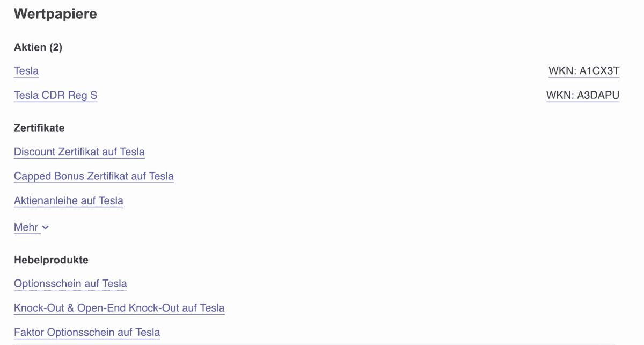Open Discount Zertifikat auf Tesla
The image size is (644, 345).
click(x=79, y=152)
